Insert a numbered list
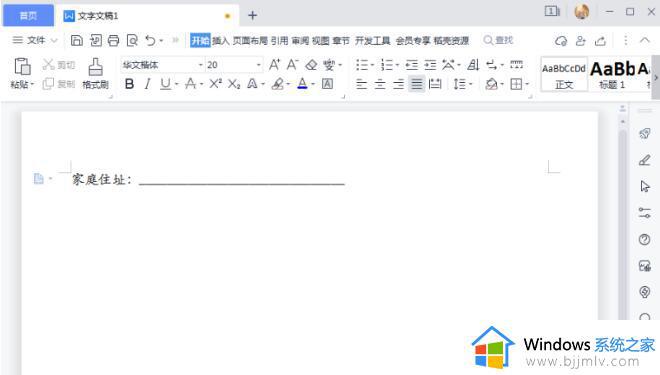Image resolution: width=660 pixels, height=375 pixels. pyautogui.click(x=386, y=65)
